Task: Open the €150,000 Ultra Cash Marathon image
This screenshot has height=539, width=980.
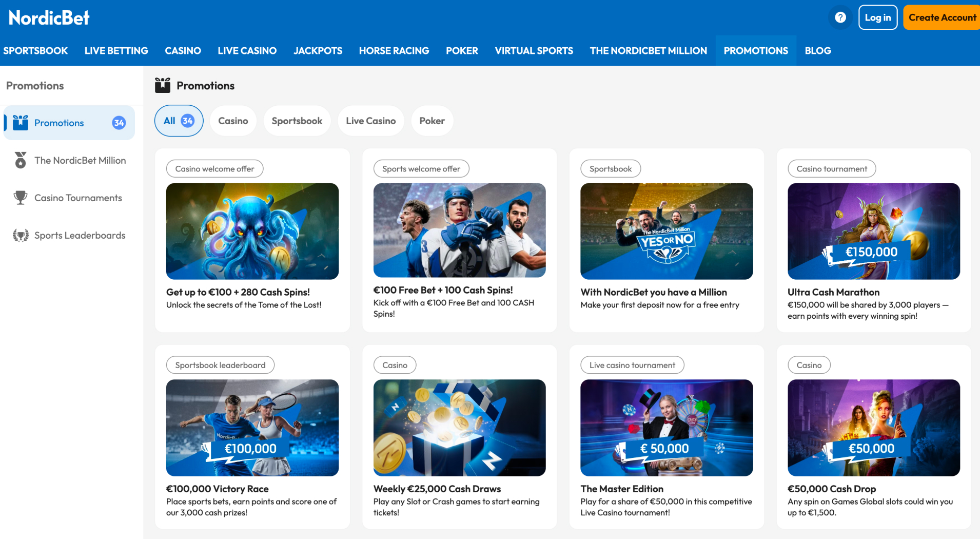Action: tap(874, 232)
